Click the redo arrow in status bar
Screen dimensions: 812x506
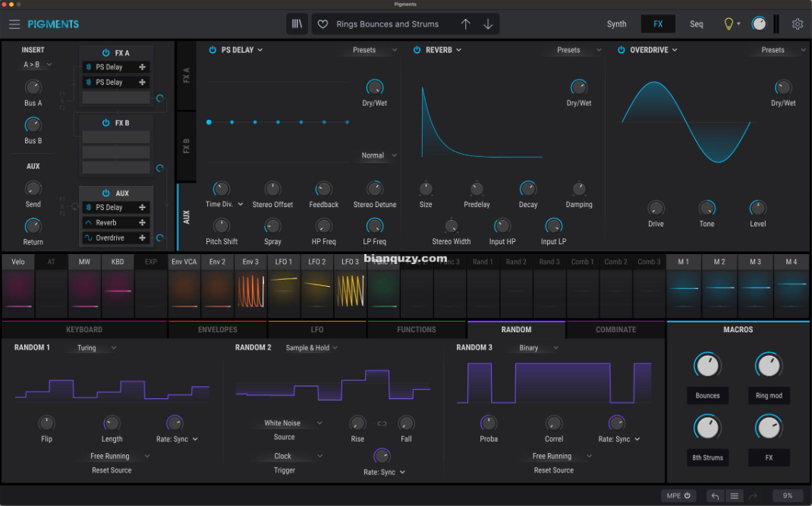tap(754, 495)
